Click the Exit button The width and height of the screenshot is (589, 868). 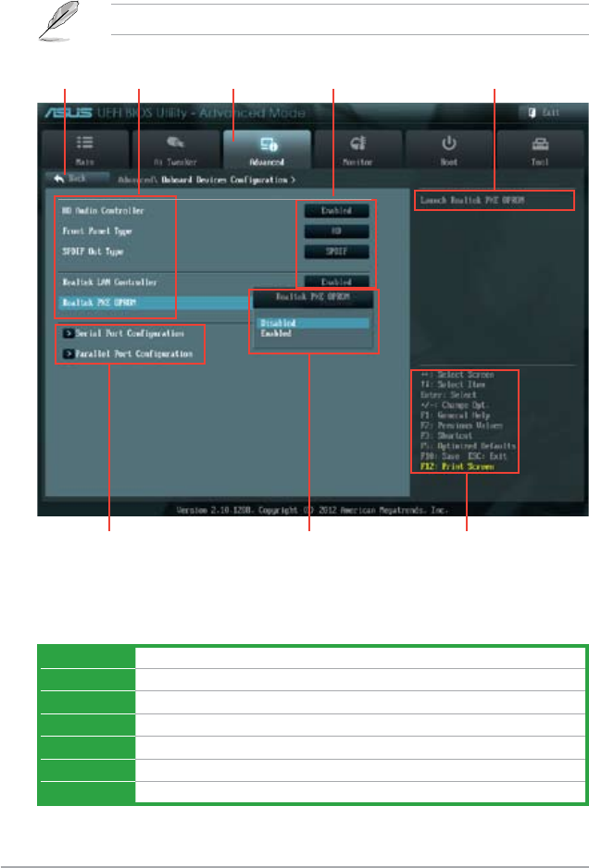coord(545,112)
